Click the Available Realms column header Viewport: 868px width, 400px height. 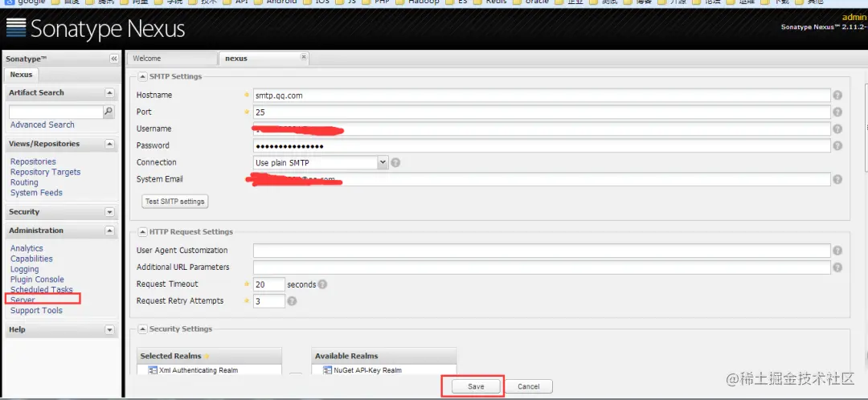point(384,356)
